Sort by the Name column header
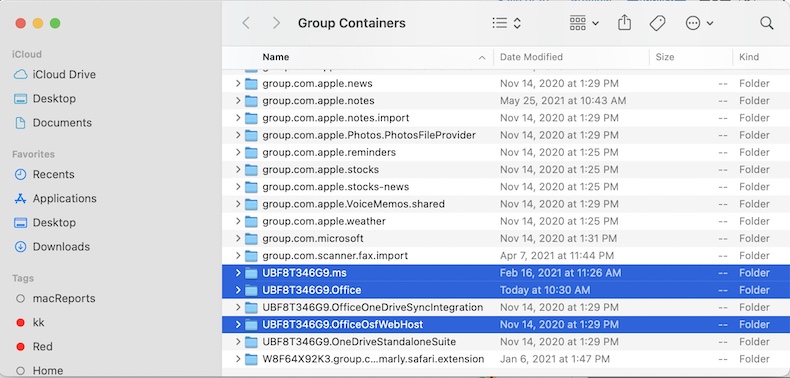The image size is (790, 378). (x=276, y=57)
